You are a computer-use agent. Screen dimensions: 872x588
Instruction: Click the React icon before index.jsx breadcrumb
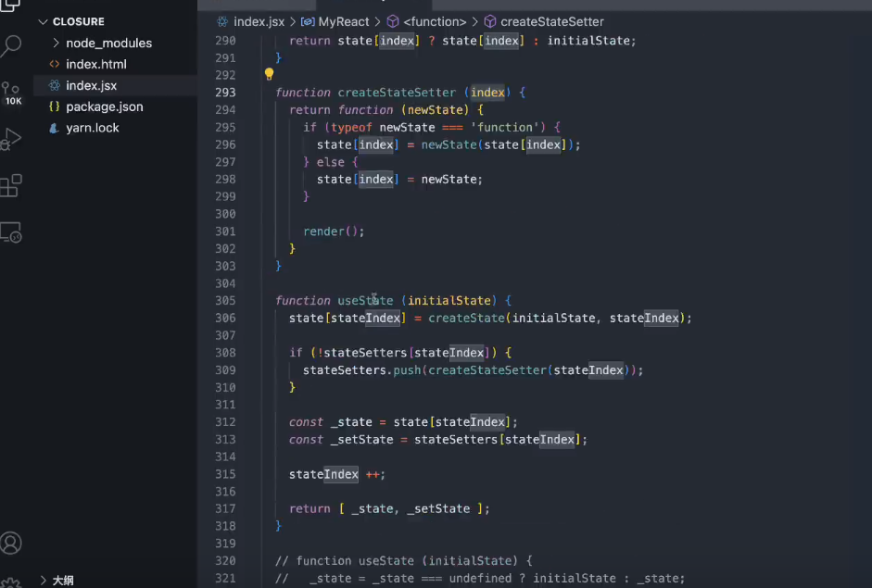click(x=222, y=21)
